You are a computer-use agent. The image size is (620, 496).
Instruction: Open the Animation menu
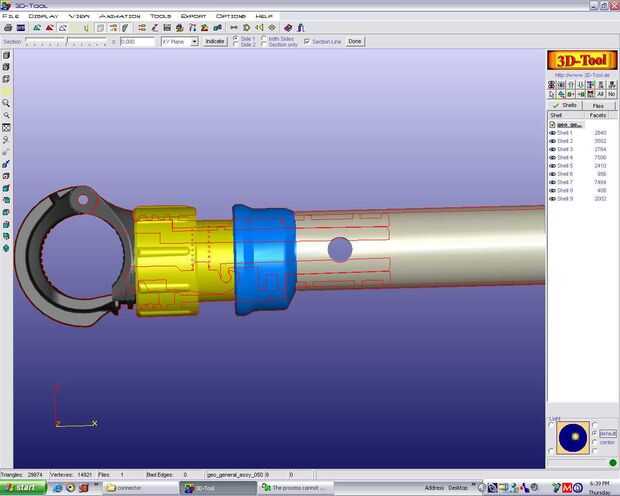click(120, 16)
